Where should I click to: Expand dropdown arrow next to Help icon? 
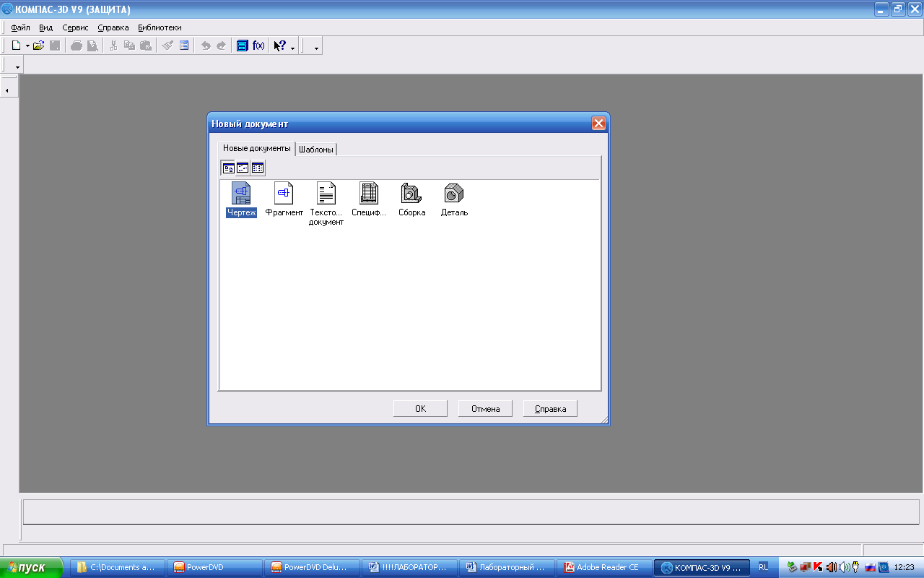[292, 48]
